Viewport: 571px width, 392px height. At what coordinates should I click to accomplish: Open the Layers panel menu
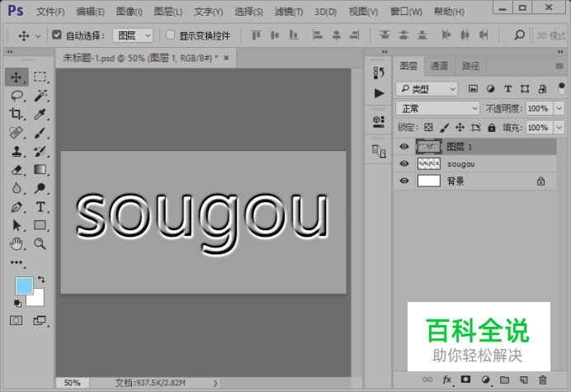[x=559, y=66]
